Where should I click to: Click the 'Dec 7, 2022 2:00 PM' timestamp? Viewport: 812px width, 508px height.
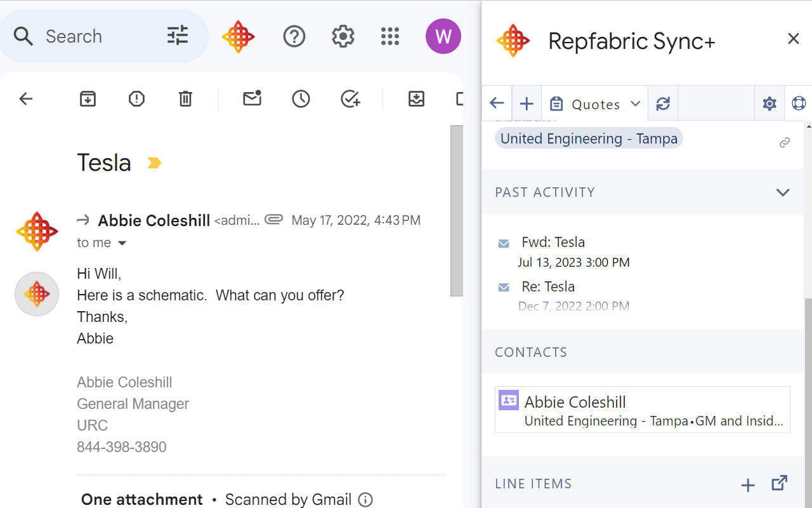coord(574,307)
